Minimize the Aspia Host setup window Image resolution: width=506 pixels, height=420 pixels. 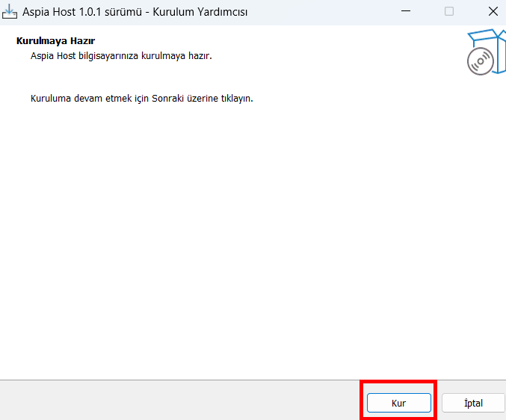406,11
